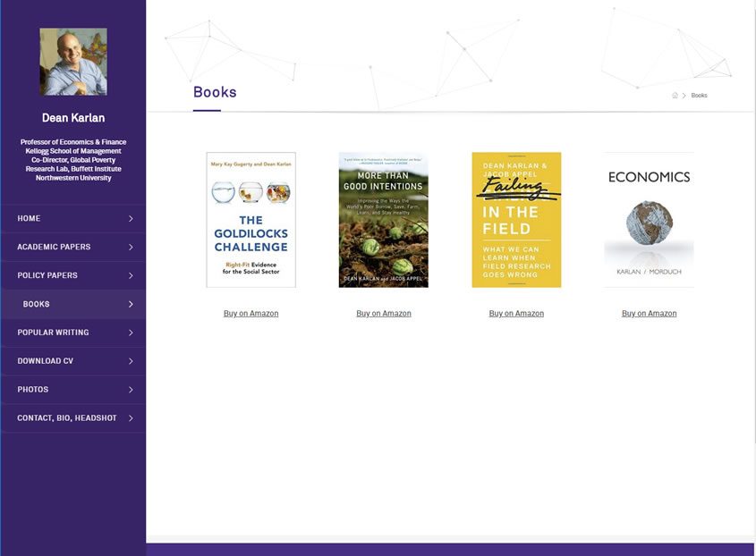Click the Economics book cover image
The height and width of the screenshot is (556, 756).
[x=649, y=220]
